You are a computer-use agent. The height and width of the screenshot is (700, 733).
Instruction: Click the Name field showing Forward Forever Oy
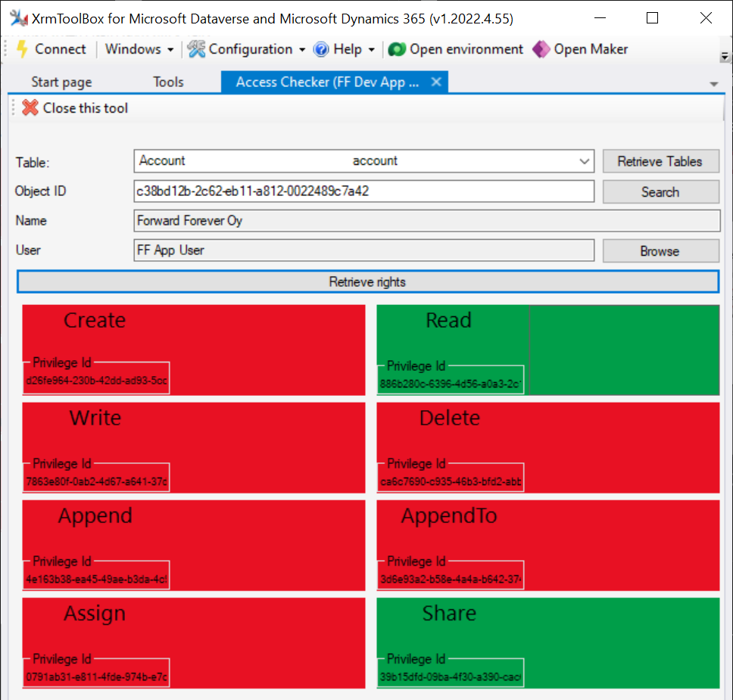pyautogui.click(x=427, y=220)
